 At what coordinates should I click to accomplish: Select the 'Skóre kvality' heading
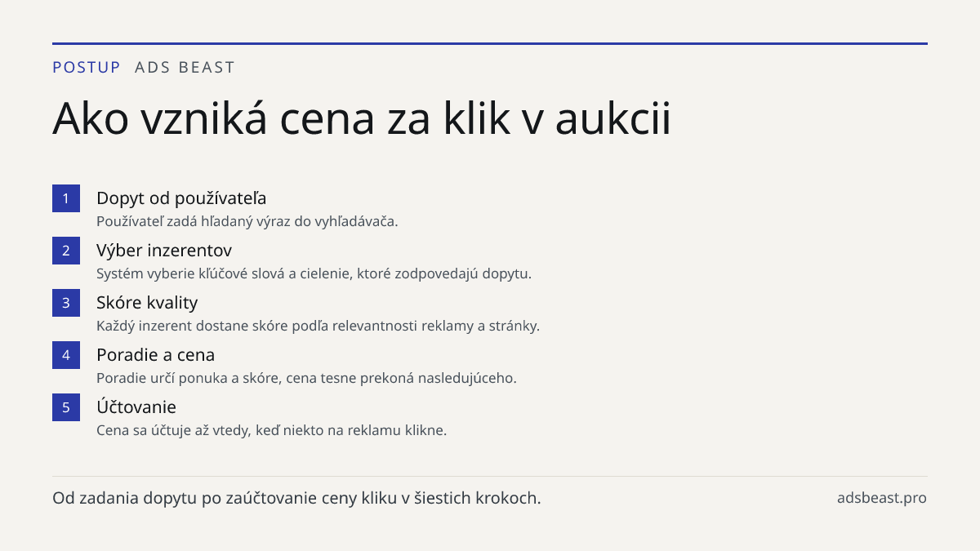tap(147, 303)
